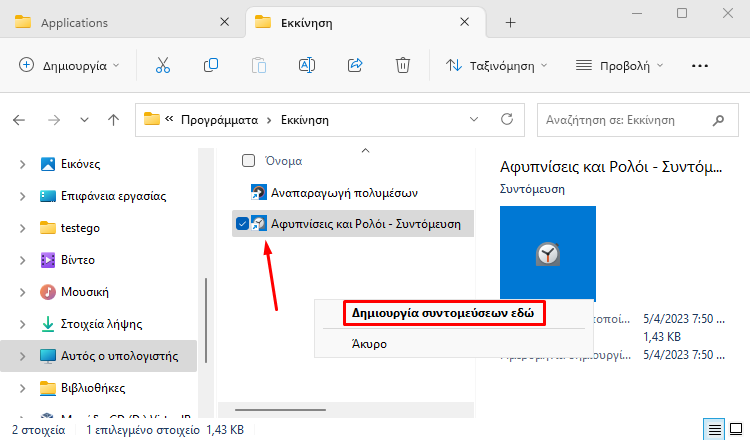This screenshot has width=750, height=440.
Task: Click the Delete trash can icon
Action: (x=403, y=65)
